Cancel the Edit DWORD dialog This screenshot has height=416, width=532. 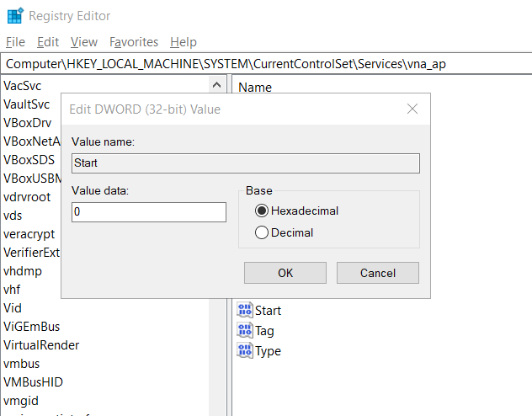(x=378, y=273)
